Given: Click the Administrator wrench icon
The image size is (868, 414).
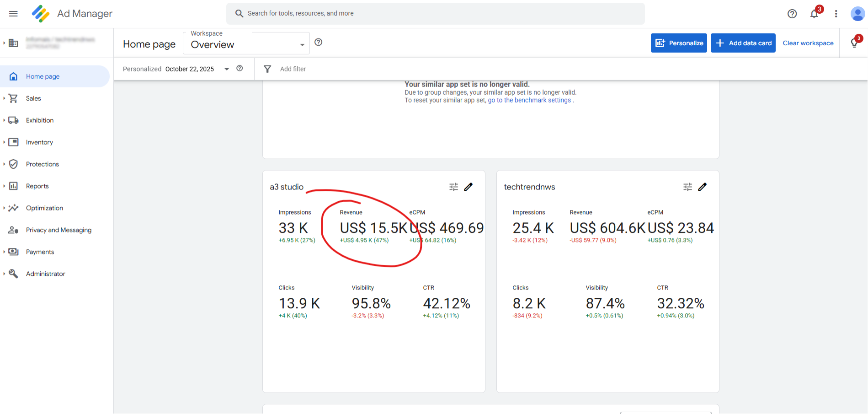Looking at the screenshot, I should [14, 274].
